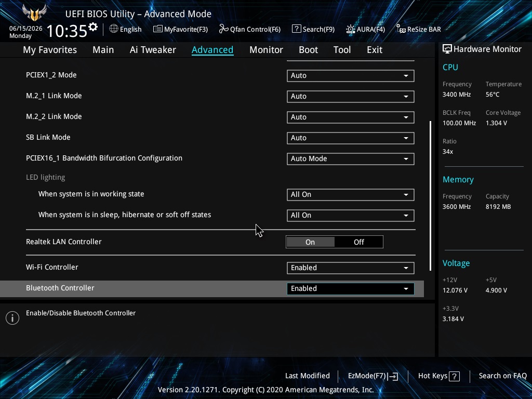Click Search on FAQ link
The width and height of the screenshot is (532, 399).
coord(502,376)
